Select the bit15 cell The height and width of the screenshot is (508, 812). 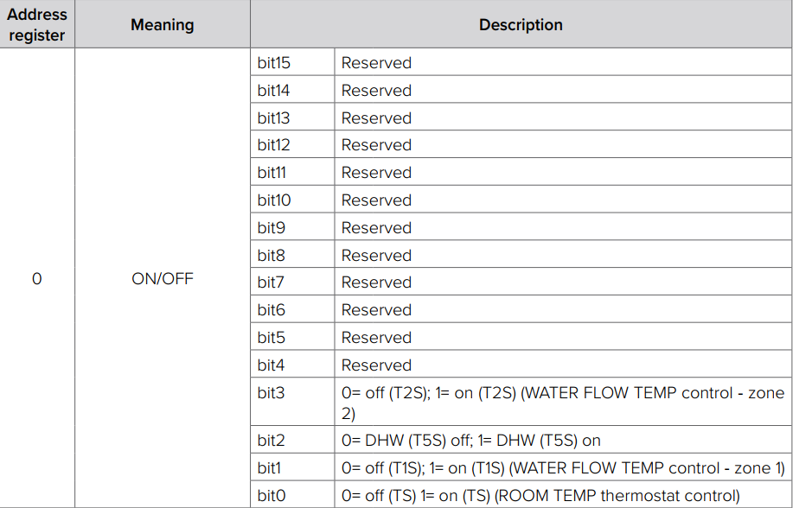click(x=292, y=62)
